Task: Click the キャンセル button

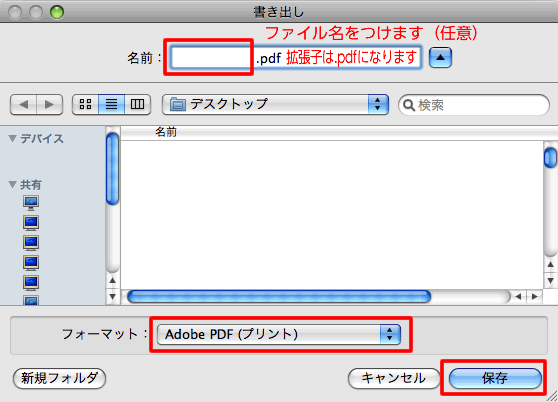Action: coord(394,378)
